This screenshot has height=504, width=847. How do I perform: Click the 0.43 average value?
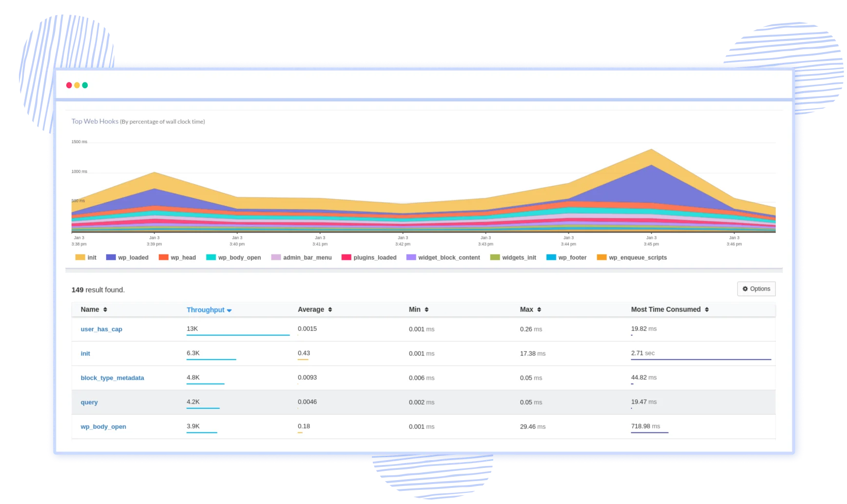304,353
